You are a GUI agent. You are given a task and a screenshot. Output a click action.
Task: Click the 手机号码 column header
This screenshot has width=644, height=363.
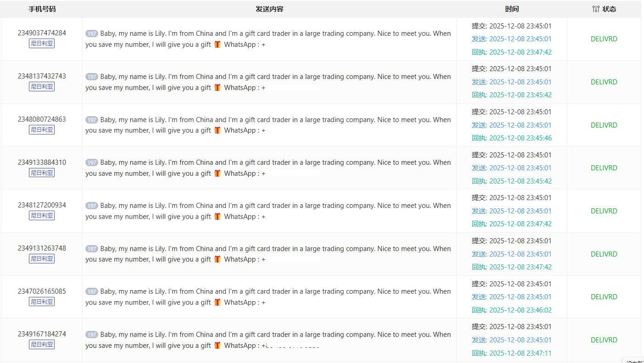42,9
